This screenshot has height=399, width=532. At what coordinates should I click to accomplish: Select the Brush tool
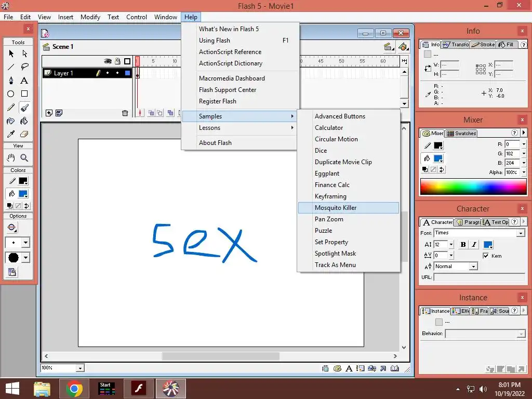point(24,108)
